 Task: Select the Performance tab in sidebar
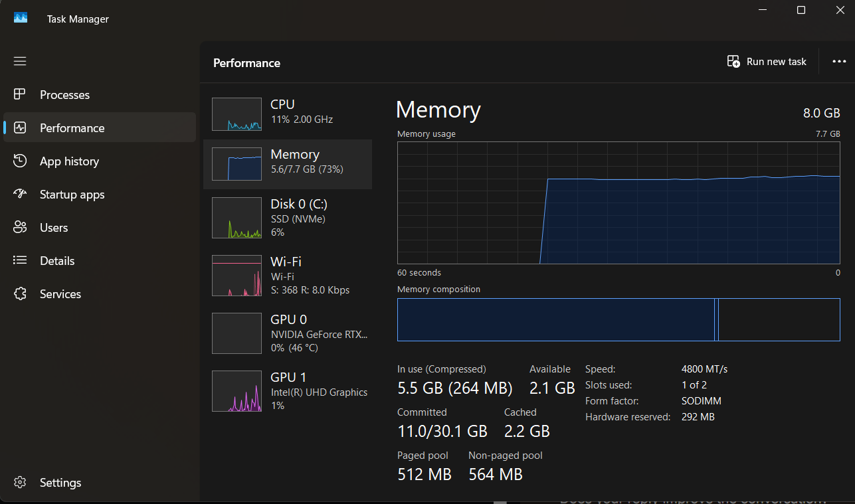pos(72,128)
